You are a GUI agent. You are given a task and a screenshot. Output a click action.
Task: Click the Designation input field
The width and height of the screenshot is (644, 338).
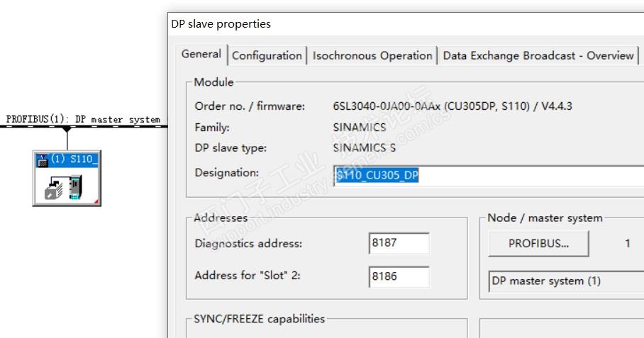489,176
